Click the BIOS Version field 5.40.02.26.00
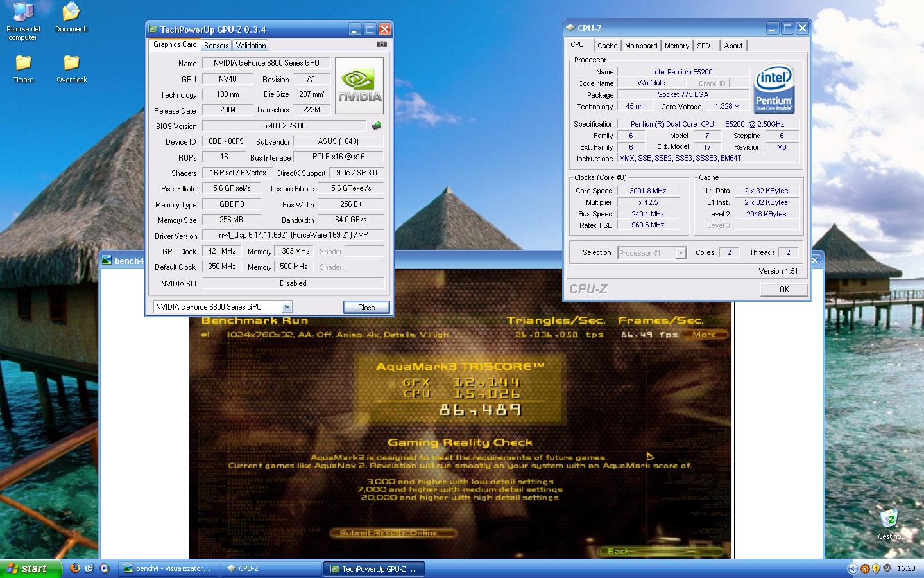 coord(284,126)
